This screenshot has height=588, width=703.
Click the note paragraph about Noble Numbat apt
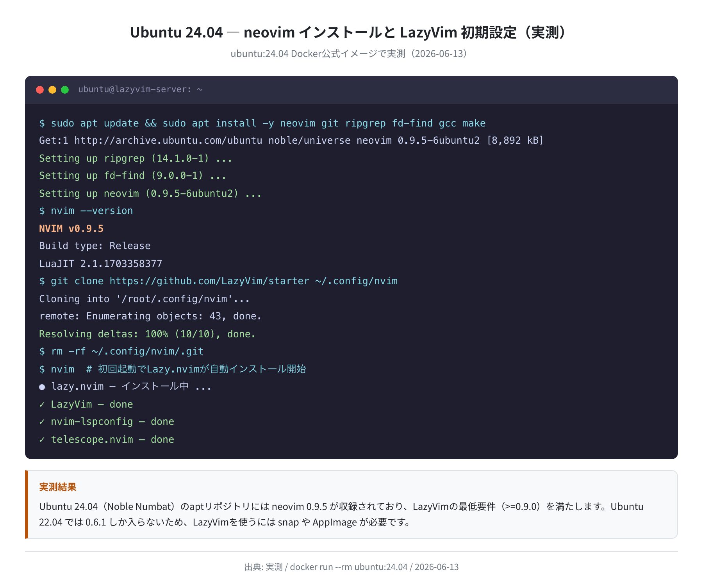tap(341, 514)
